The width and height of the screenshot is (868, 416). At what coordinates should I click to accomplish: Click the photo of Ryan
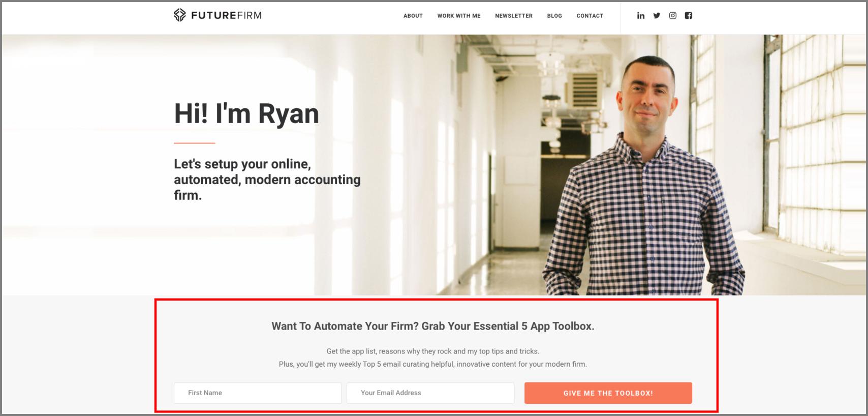coord(644,175)
